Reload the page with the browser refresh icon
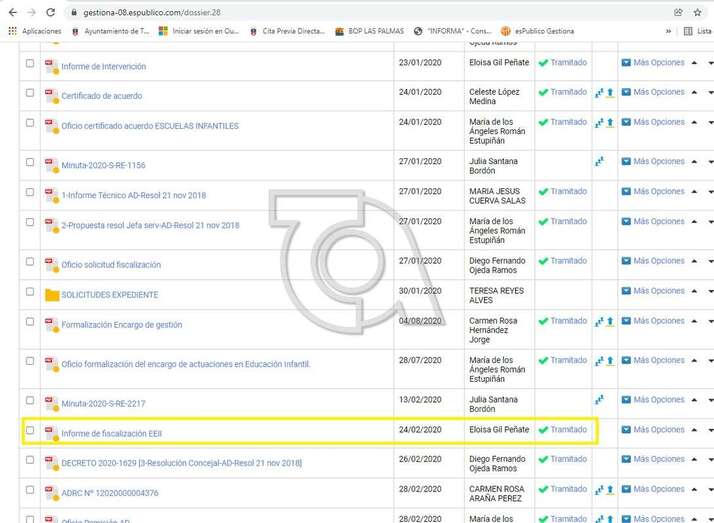714x523 pixels. 50,12
